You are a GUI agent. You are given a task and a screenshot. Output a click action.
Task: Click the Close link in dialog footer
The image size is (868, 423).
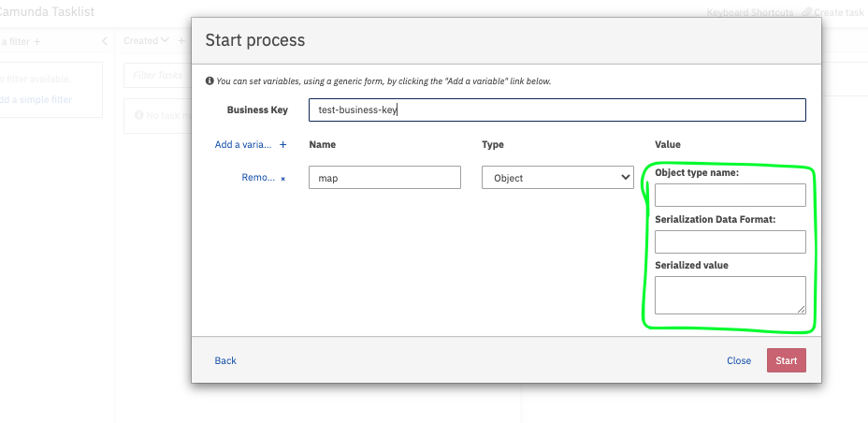point(739,360)
